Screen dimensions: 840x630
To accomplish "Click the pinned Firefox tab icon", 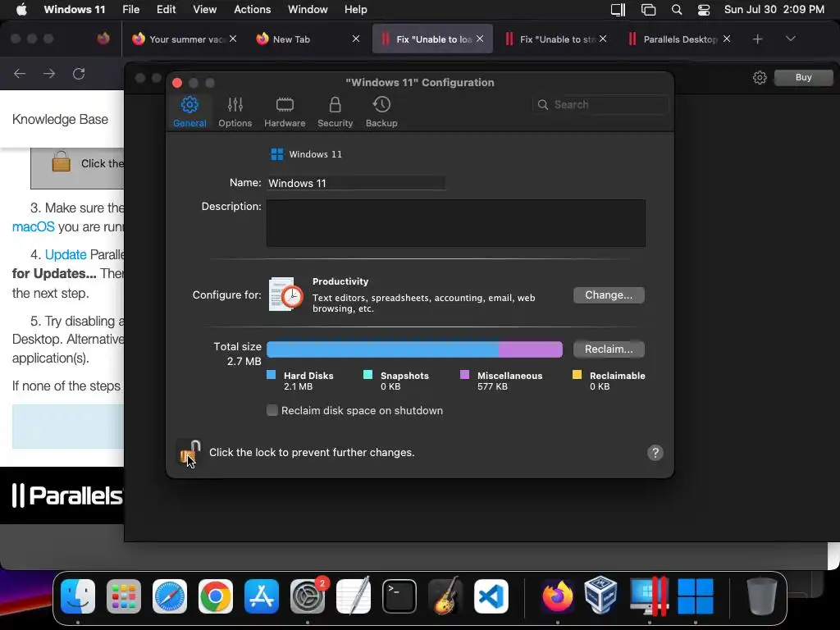I will (x=103, y=39).
